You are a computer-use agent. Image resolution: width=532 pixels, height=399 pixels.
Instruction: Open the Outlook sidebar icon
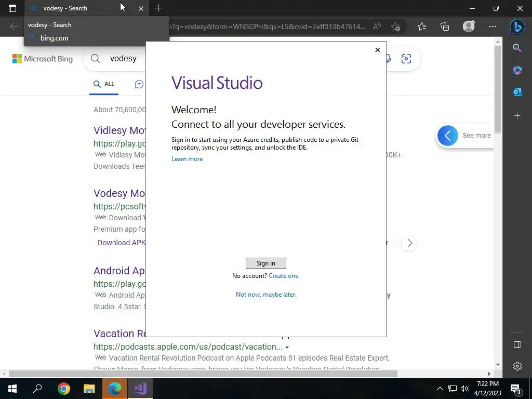pyautogui.click(x=517, y=92)
